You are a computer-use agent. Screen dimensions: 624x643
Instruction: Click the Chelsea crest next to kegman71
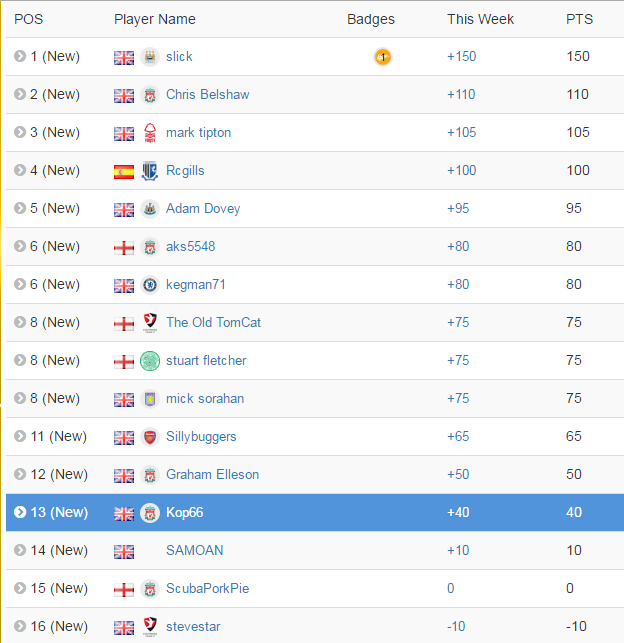[x=150, y=285]
